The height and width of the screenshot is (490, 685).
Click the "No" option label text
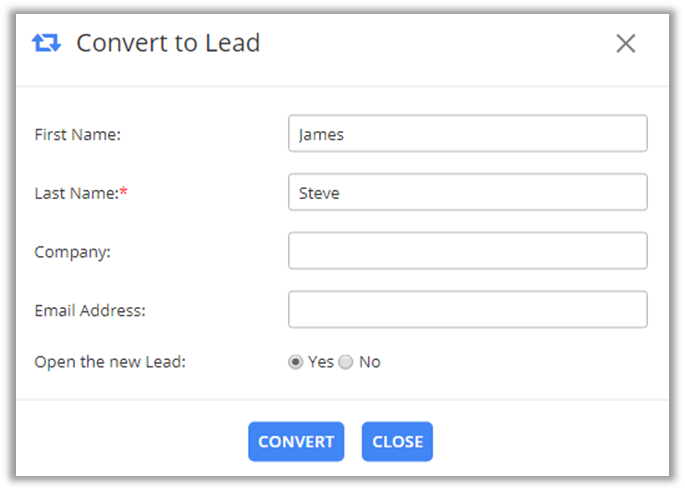tap(370, 362)
